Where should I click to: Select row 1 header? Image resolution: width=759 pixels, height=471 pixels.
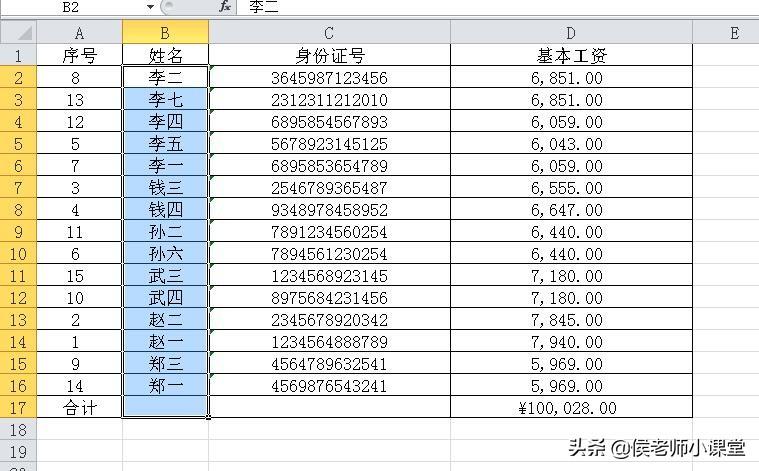click(x=18, y=55)
